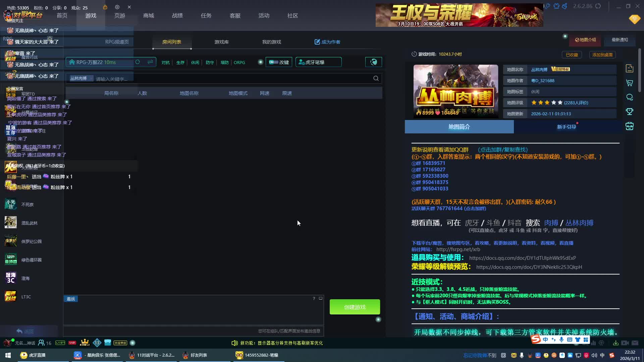The width and height of the screenshot is (644, 362).
Task: Open the 虎牙笔爆 user dropdown
Action: click(318, 62)
